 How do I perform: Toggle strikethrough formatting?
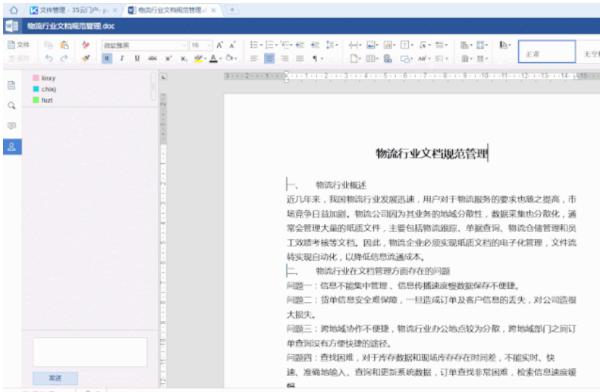[x=152, y=59]
